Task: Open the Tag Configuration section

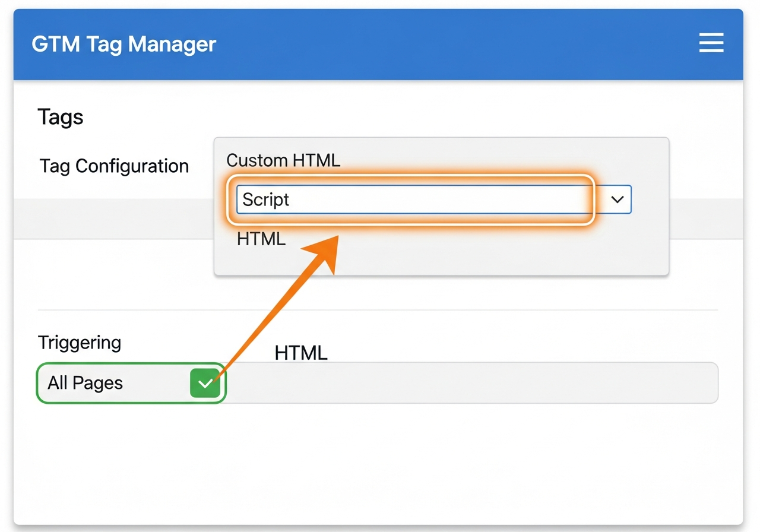Action: 115,166
